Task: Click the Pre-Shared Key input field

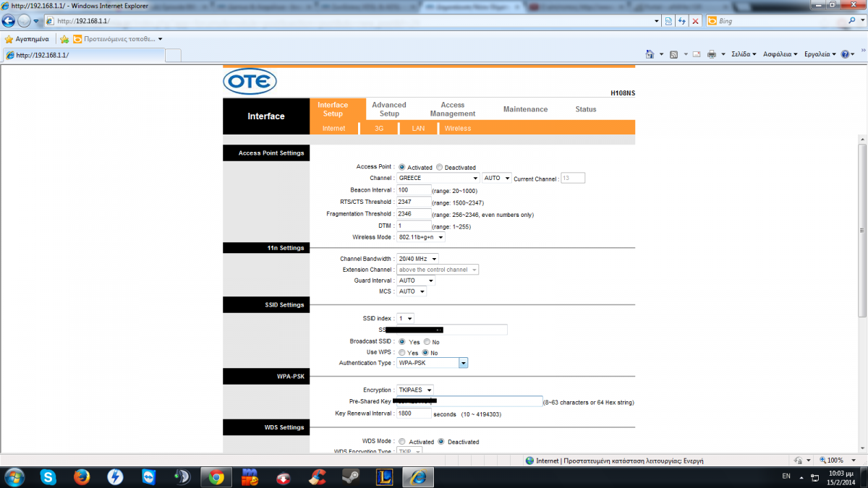Action: tap(469, 401)
